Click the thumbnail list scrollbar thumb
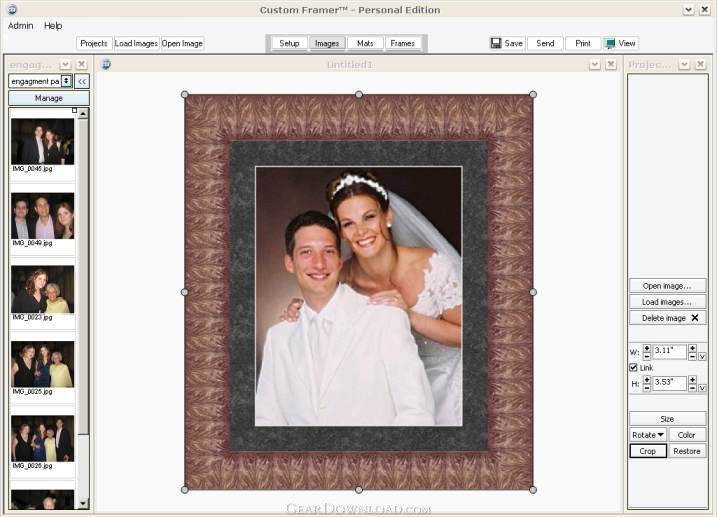 pyautogui.click(x=83, y=277)
